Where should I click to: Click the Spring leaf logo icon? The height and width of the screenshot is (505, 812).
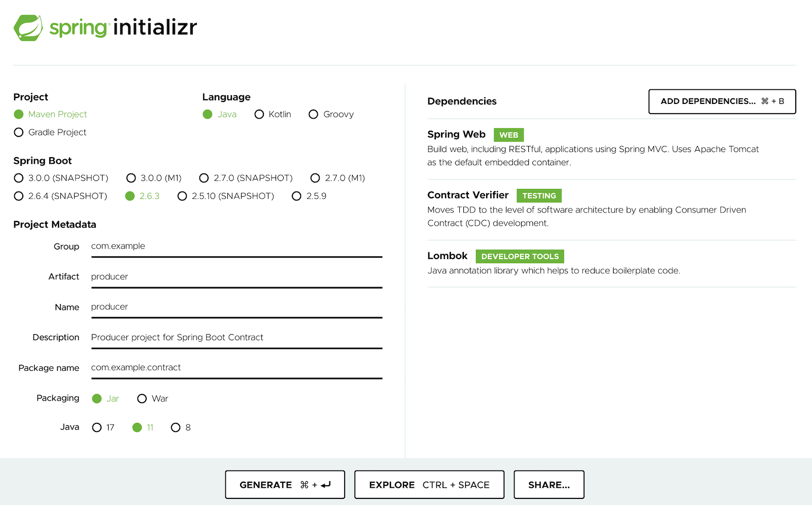click(28, 28)
